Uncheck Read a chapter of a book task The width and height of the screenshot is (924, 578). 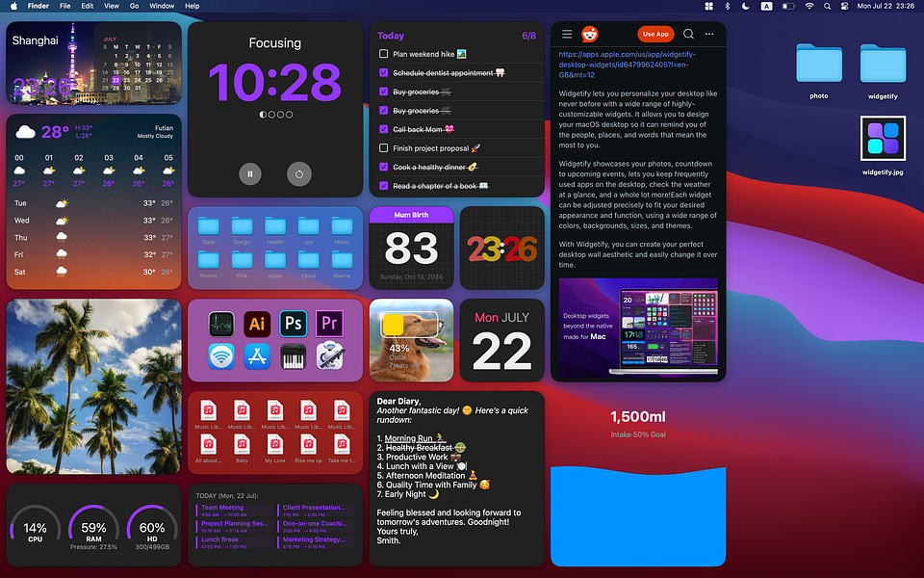(x=384, y=186)
